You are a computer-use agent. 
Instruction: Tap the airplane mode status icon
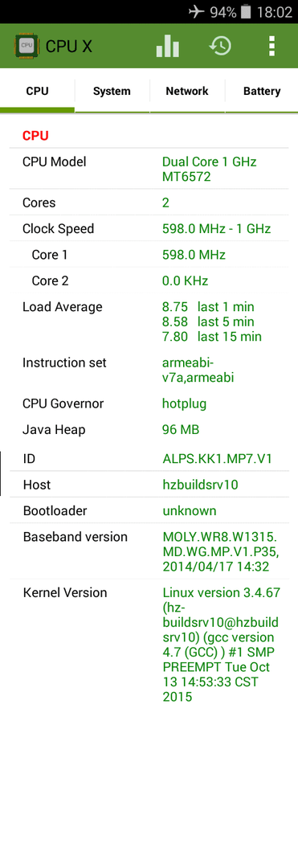coord(196,11)
